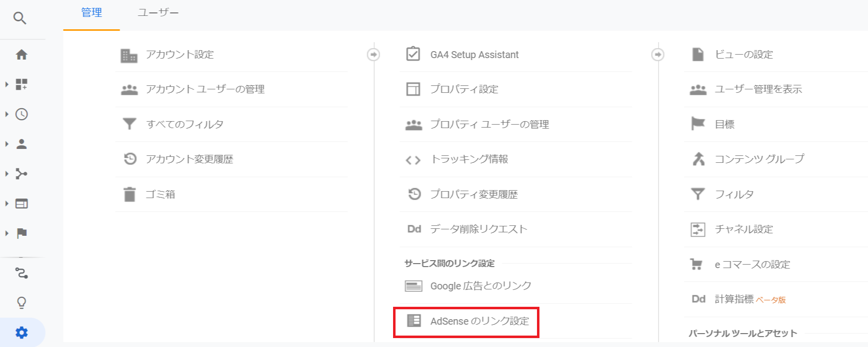Click the Dd icon beside データ削除リクエスト
The height and width of the screenshot is (347, 868).
tap(414, 229)
